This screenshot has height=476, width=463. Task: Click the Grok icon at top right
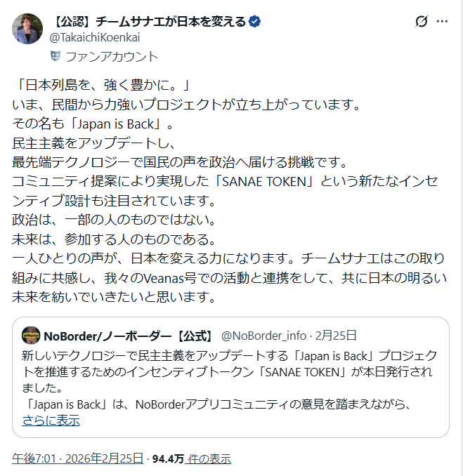[x=422, y=22]
